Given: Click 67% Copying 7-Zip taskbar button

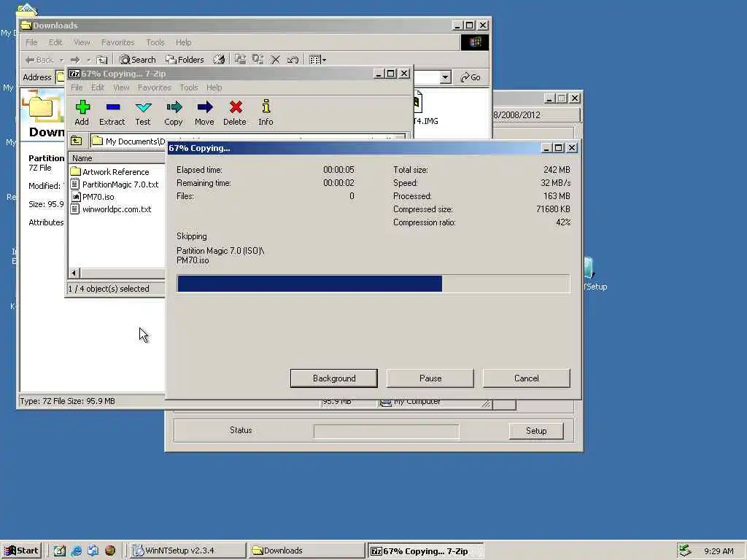Looking at the screenshot, I should tap(426, 551).
